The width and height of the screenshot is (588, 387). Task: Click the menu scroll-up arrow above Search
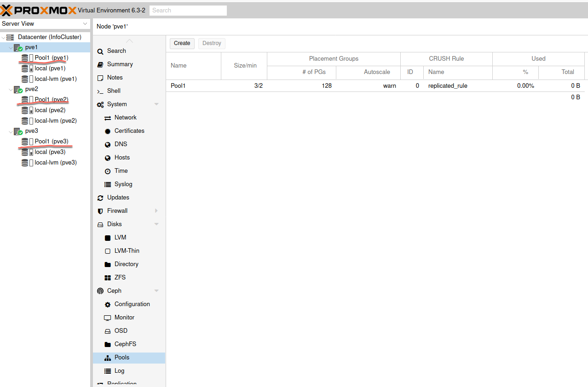click(129, 41)
